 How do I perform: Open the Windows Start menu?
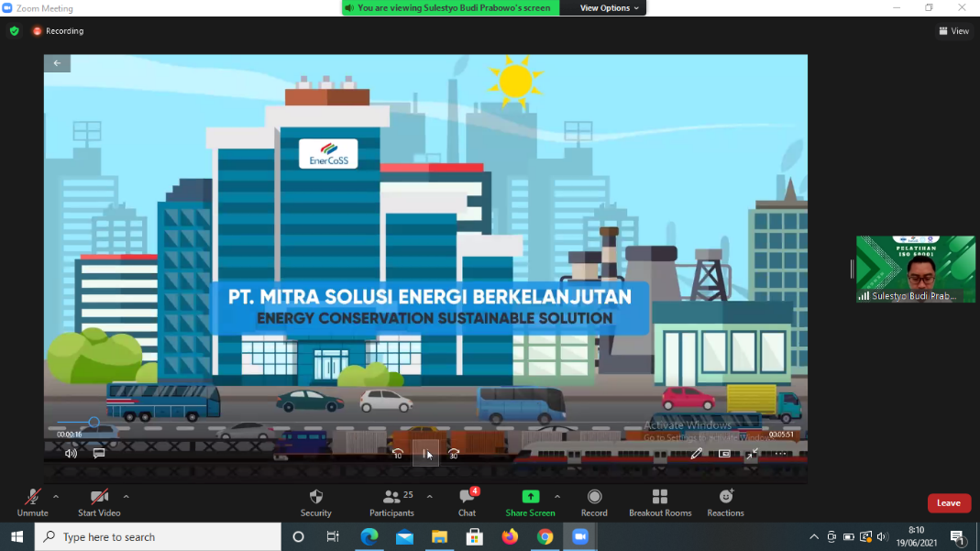(x=17, y=536)
